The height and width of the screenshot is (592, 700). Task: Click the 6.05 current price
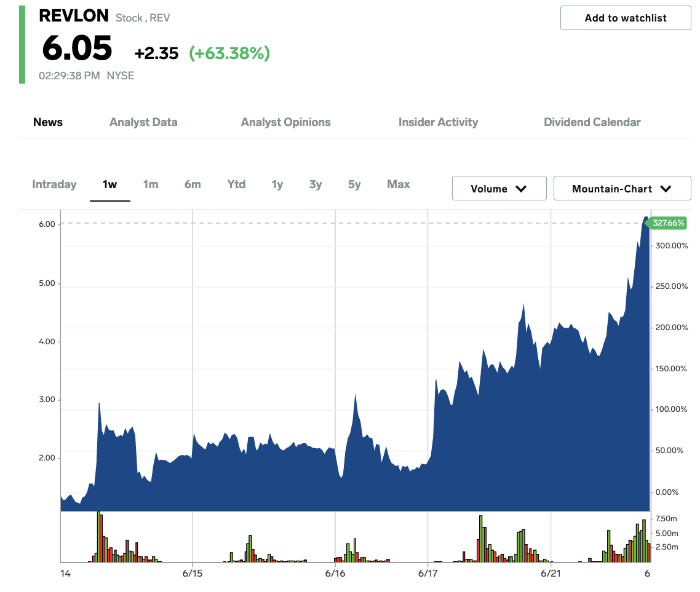click(x=78, y=48)
